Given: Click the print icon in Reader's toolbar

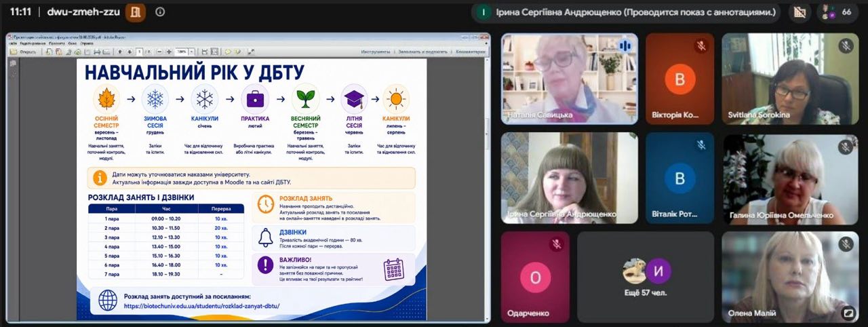Looking at the screenshot, I should click(97, 52).
